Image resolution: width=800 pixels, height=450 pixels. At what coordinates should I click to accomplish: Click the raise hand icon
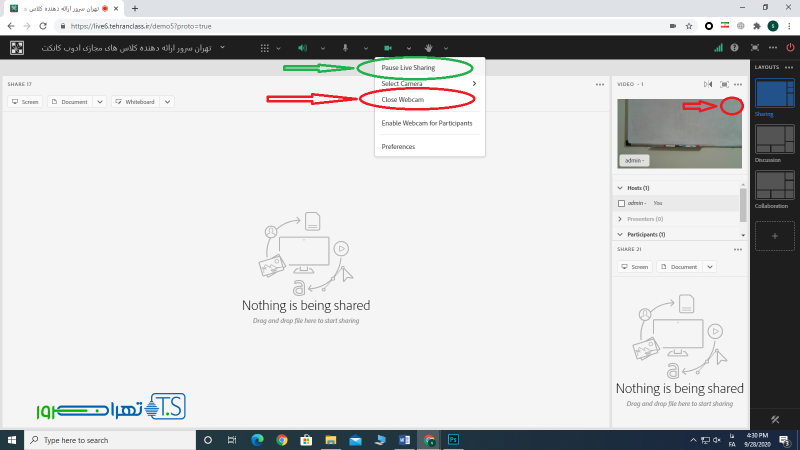(x=429, y=47)
